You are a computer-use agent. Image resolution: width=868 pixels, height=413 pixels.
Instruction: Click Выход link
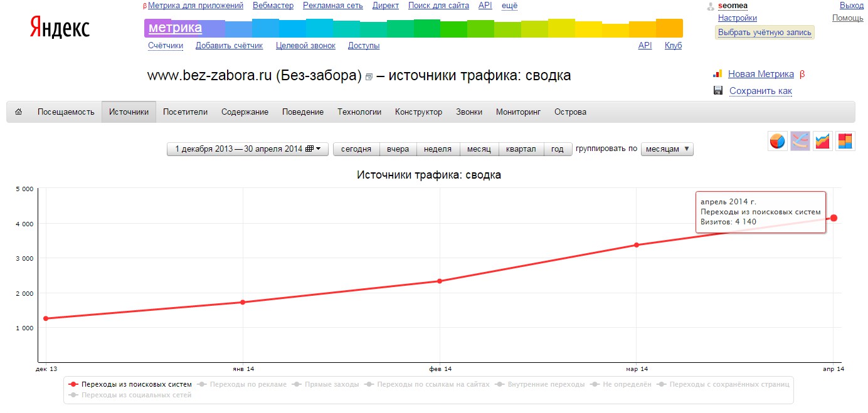(x=851, y=6)
